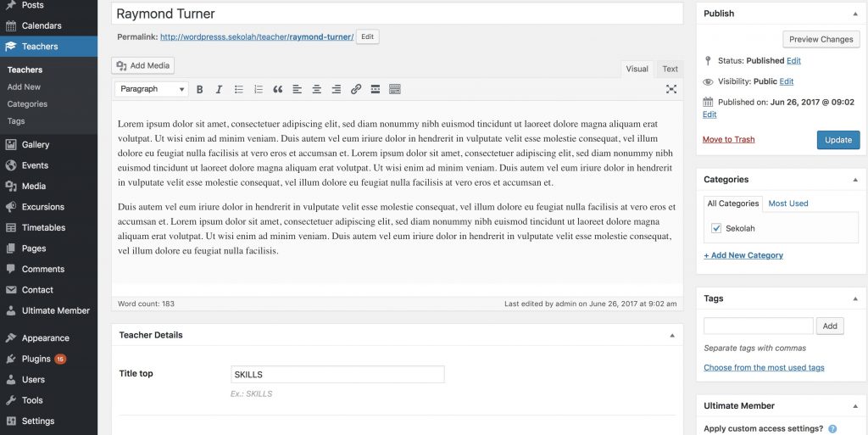Align text right

[x=336, y=89]
